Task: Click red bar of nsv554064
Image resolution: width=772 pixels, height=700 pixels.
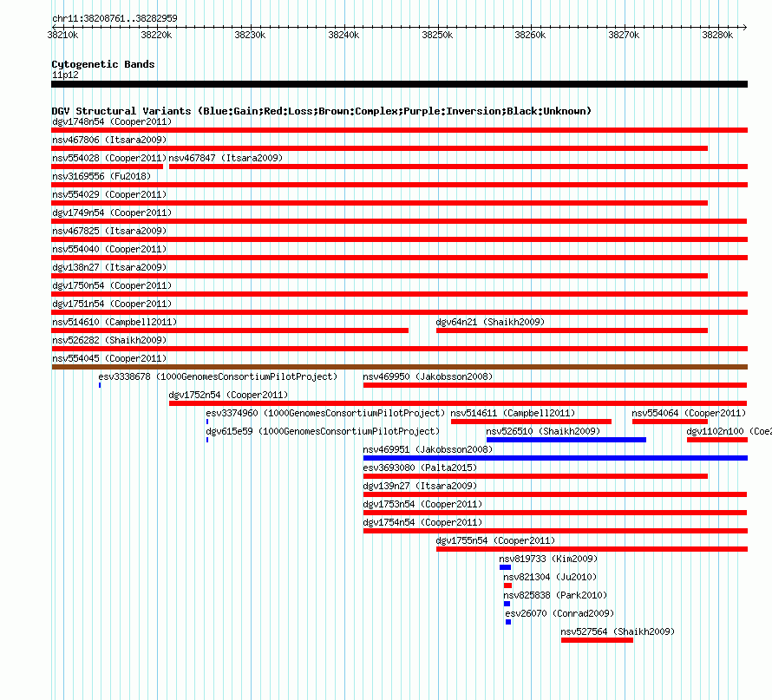Action: [x=671, y=422]
